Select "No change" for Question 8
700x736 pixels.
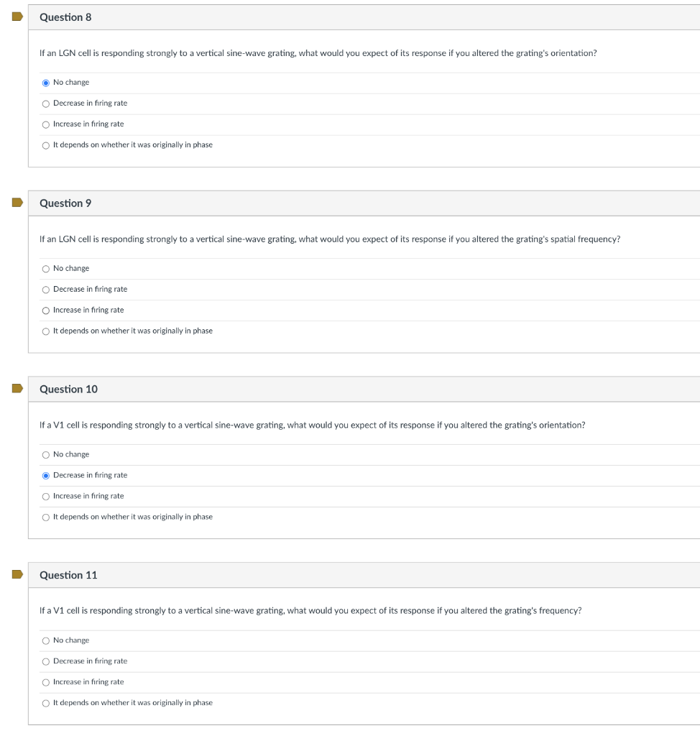pyautogui.click(x=46, y=83)
